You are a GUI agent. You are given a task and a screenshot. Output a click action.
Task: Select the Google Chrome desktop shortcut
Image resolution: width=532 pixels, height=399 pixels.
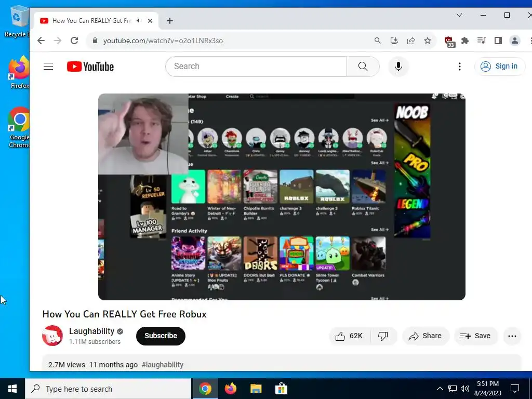(x=19, y=128)
